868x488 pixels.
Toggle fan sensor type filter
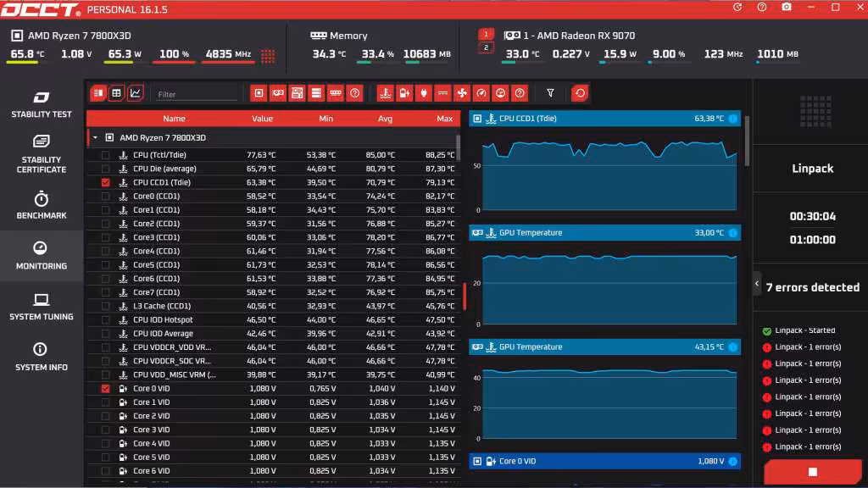tap(462, 93)
